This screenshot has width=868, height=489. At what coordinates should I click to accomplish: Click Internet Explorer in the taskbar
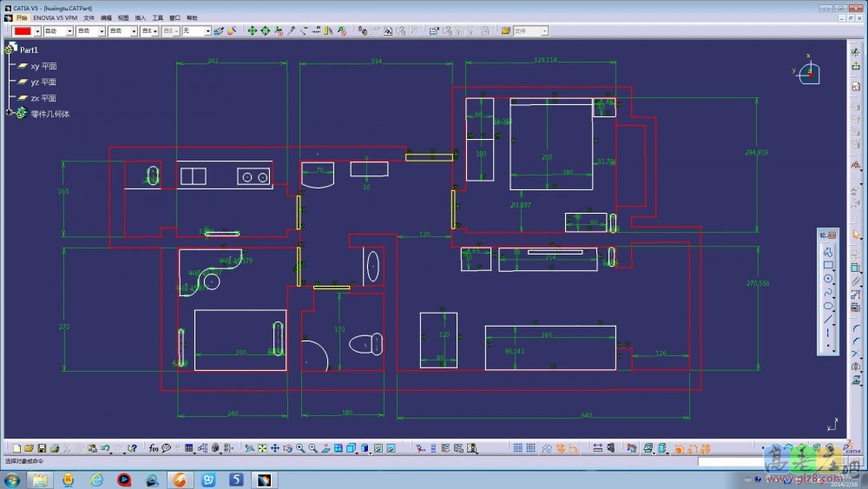(96, 479)
